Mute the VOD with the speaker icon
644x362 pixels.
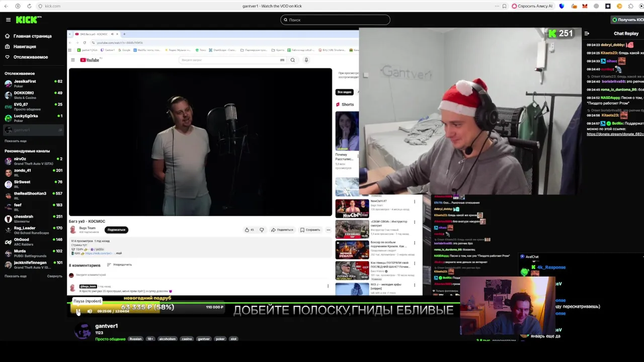90,311
